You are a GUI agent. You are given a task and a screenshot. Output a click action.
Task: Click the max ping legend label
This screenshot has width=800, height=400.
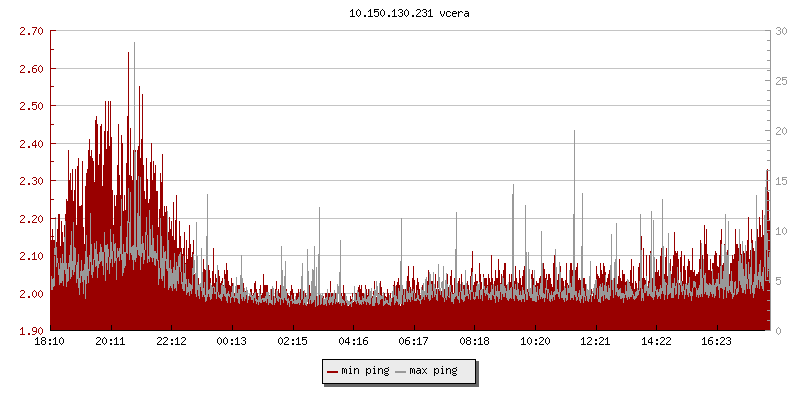tap(433, 372)
